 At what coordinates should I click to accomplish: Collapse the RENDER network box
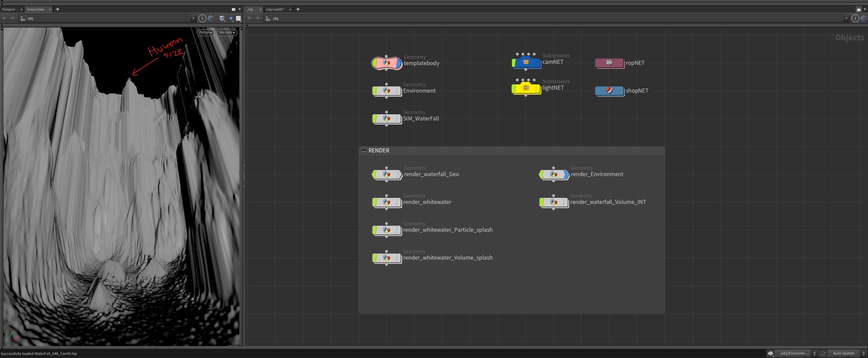(364, 150)
